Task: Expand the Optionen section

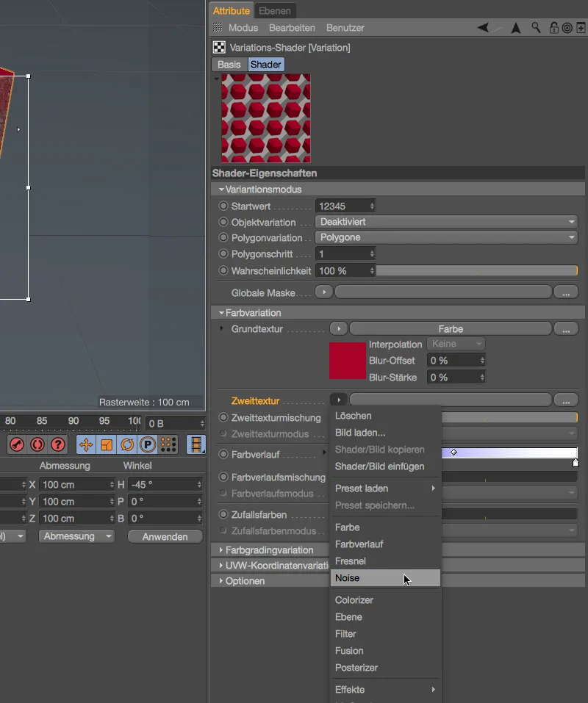Action: pyautogui.click(x=221, y=580)
